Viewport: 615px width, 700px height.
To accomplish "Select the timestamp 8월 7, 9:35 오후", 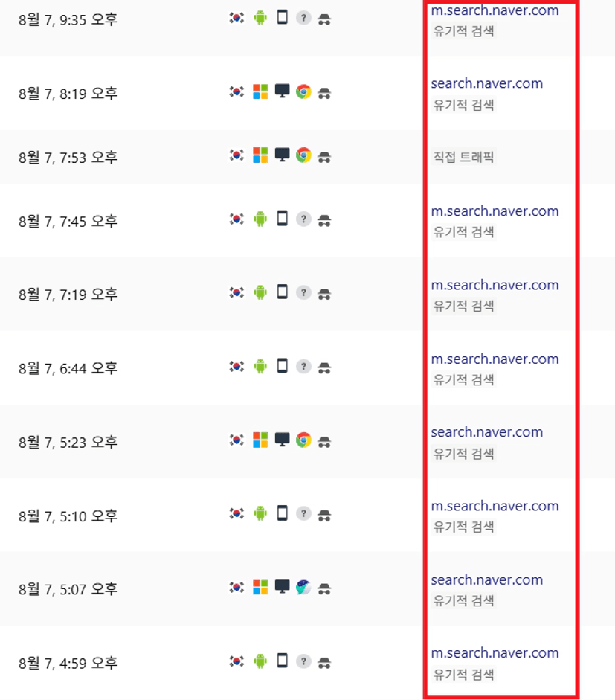I will (68, 19).
